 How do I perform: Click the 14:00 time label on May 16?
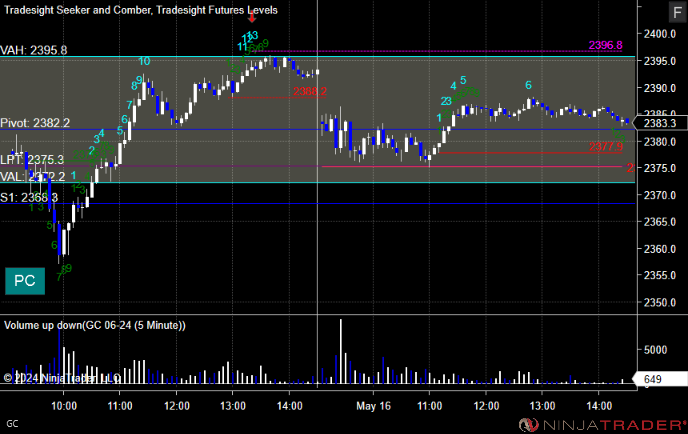tap(599, 406)
